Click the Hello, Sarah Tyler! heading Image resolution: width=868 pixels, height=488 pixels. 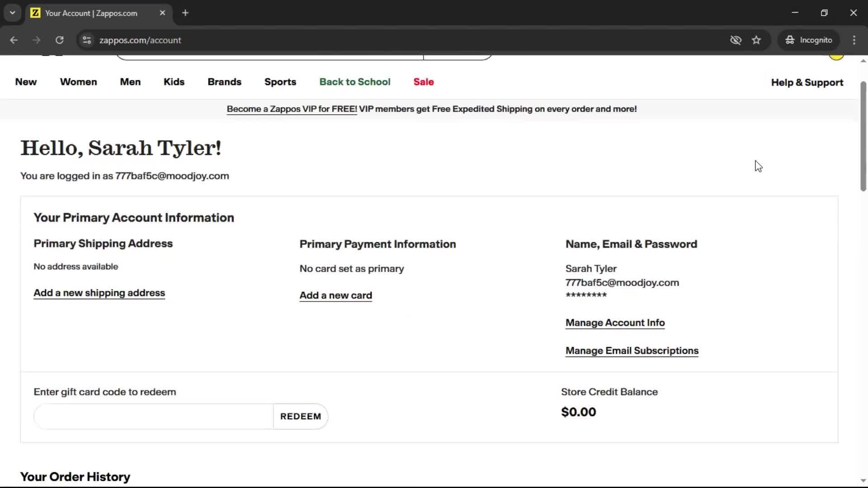click(x=121, y=148)
